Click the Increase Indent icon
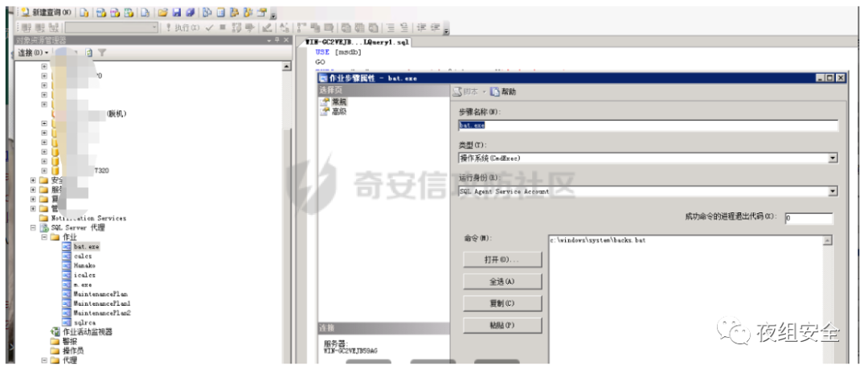The image size is (868, 370). [436, 27]
